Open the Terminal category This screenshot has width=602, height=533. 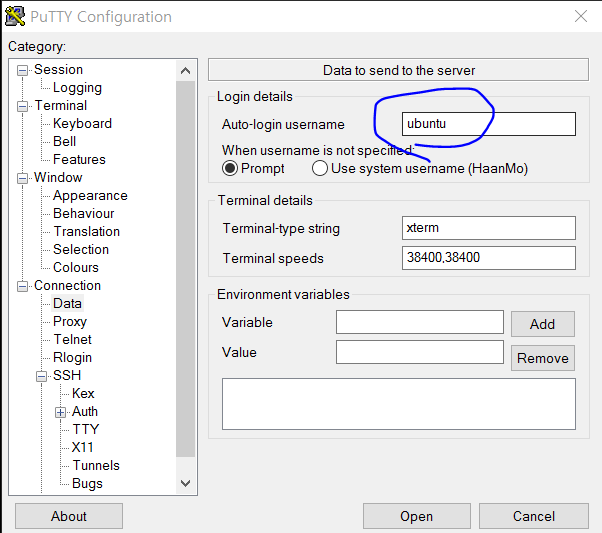click(61, 106)
